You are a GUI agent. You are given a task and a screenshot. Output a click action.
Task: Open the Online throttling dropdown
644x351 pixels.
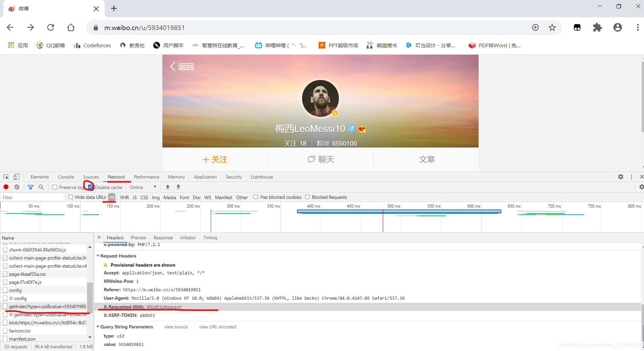[143, 187]
